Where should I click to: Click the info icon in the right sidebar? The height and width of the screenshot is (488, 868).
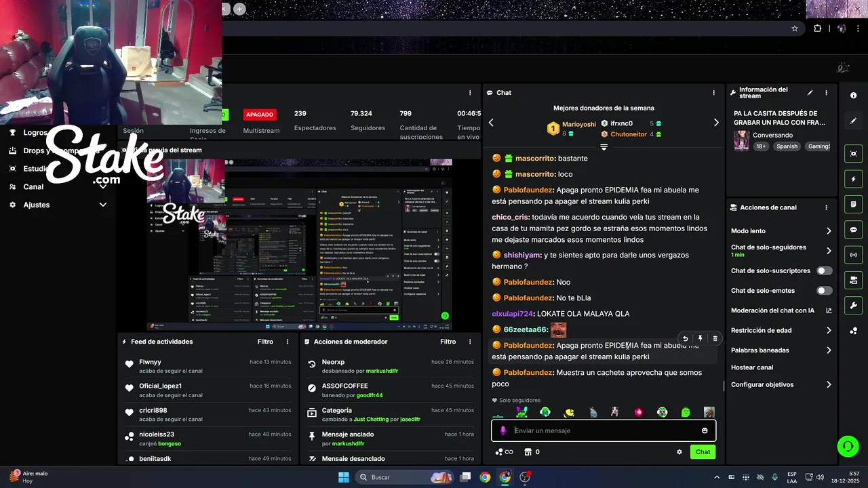point(853,96)
